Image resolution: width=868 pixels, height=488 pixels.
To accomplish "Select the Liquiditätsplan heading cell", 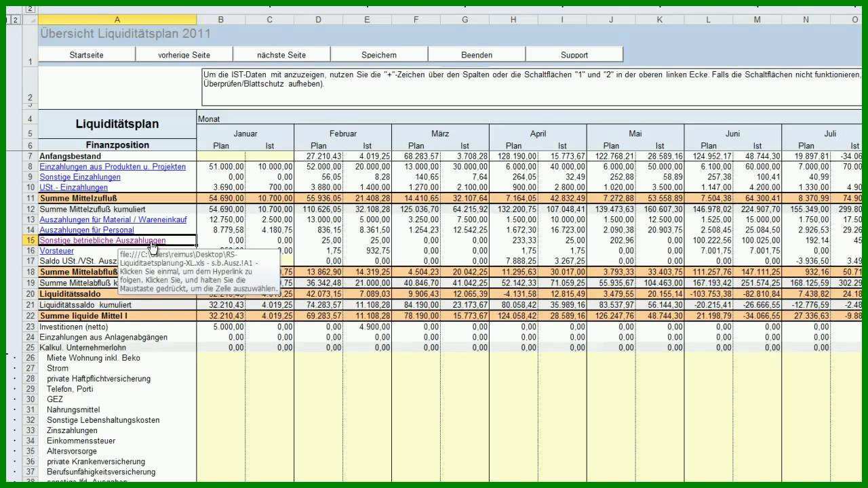I will (x=117, y=124).
